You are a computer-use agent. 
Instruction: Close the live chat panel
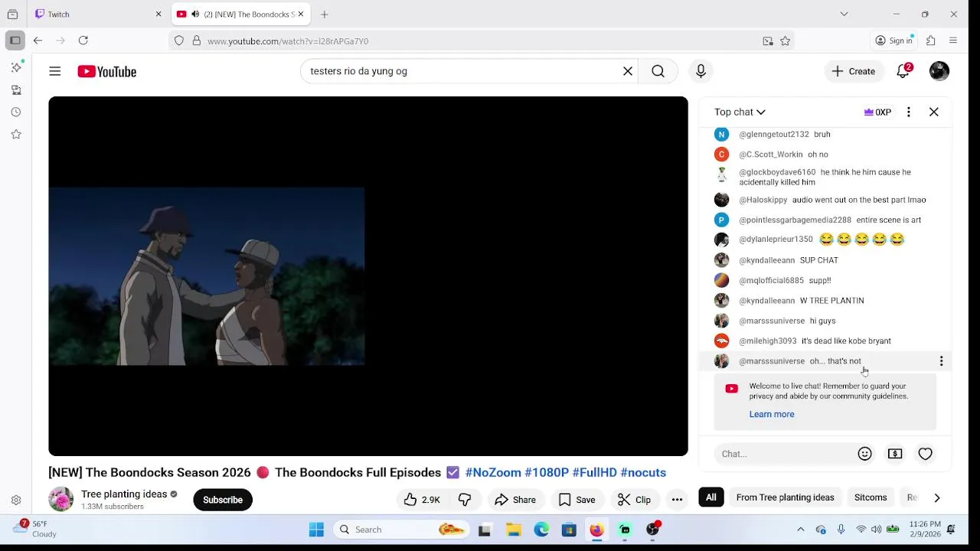tap(934, 112)
